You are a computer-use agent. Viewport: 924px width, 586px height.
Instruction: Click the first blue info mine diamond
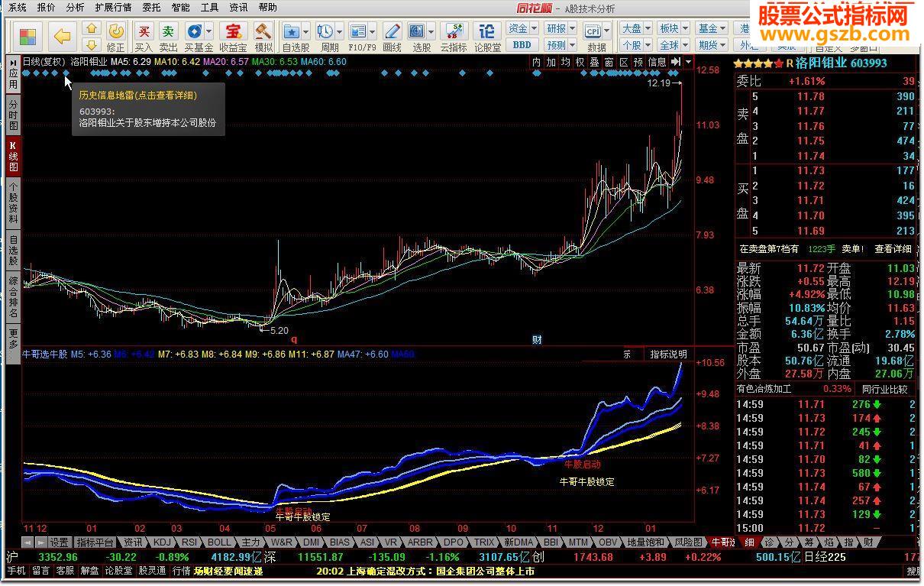tap(26, 74)
